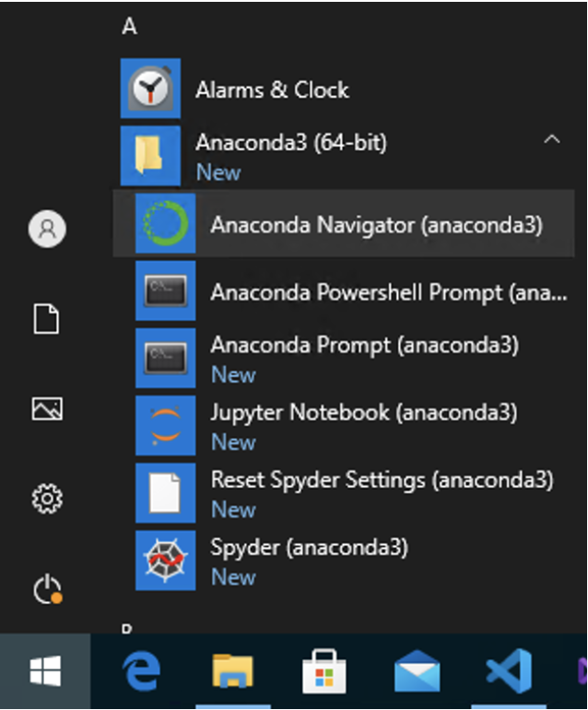This screenshot has height=710, width=588.
Task: Launch Visual Studio Code from taskbar
Action: pyautogui.click(x=508, y=673)
